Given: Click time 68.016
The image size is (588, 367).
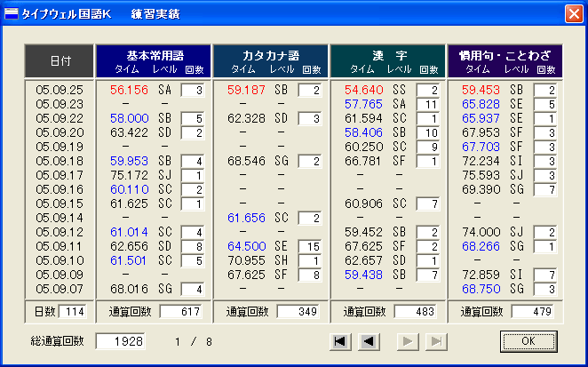Looking at the screenshot, I should (x=129, y=290).
